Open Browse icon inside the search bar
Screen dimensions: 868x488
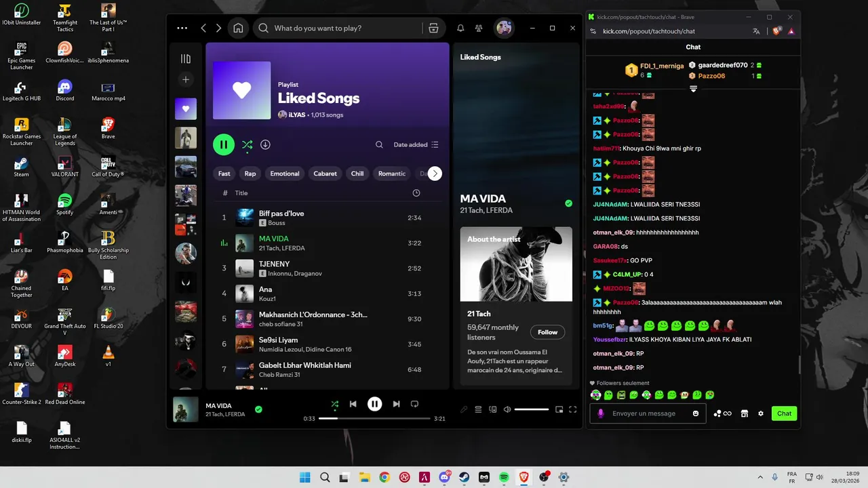point(433,28)
